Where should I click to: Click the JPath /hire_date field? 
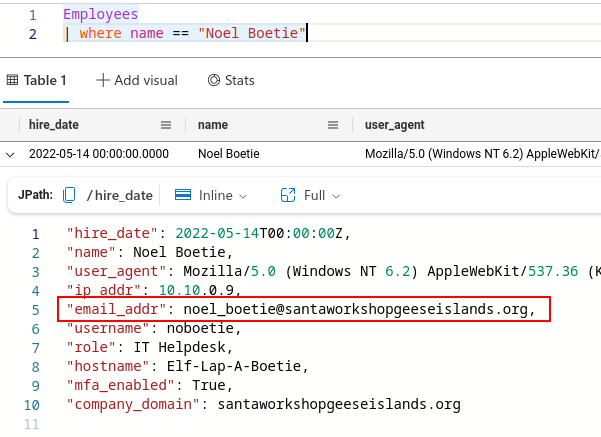(x=120, y=195)
